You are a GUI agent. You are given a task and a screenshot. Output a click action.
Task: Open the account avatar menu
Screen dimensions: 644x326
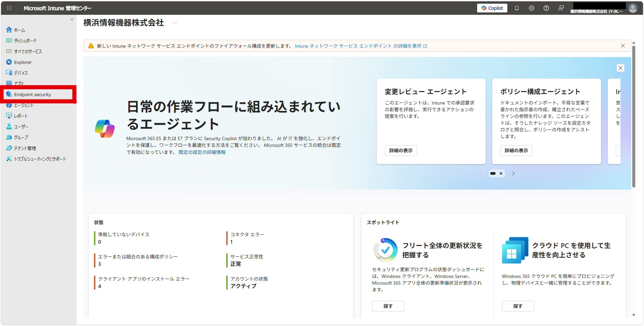(x=633, y=8)
